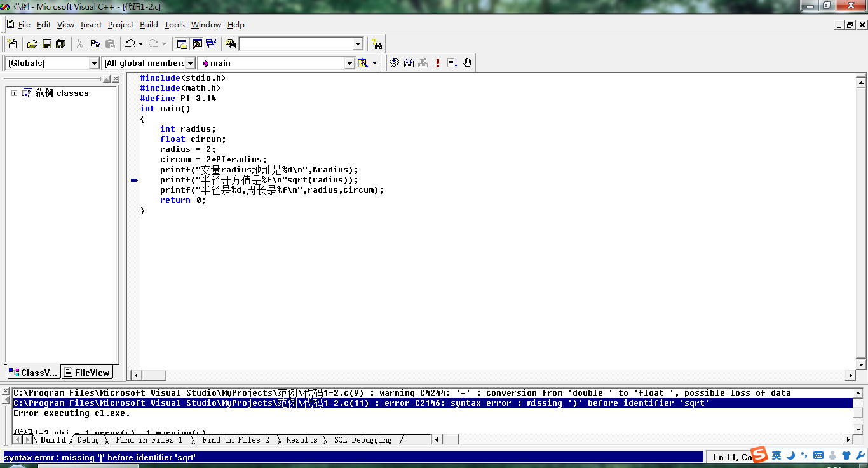Save the current file with floppy icon
This screenshot has width=868, height=468.
click(46, 44)
